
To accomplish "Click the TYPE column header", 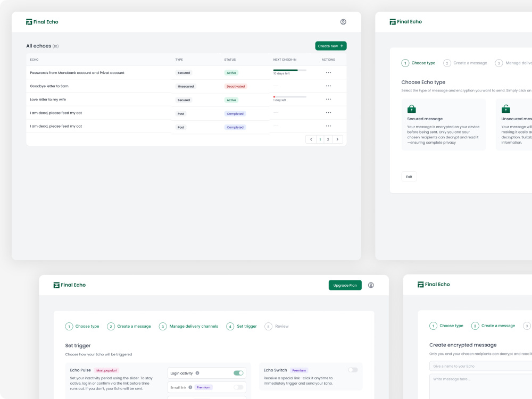I will [x=179, y=60].
